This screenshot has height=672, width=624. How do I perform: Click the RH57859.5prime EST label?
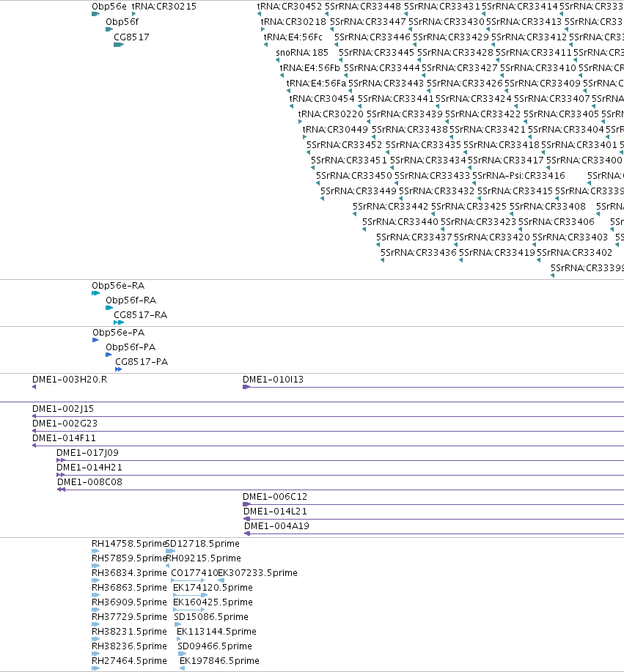click(129, 558)
